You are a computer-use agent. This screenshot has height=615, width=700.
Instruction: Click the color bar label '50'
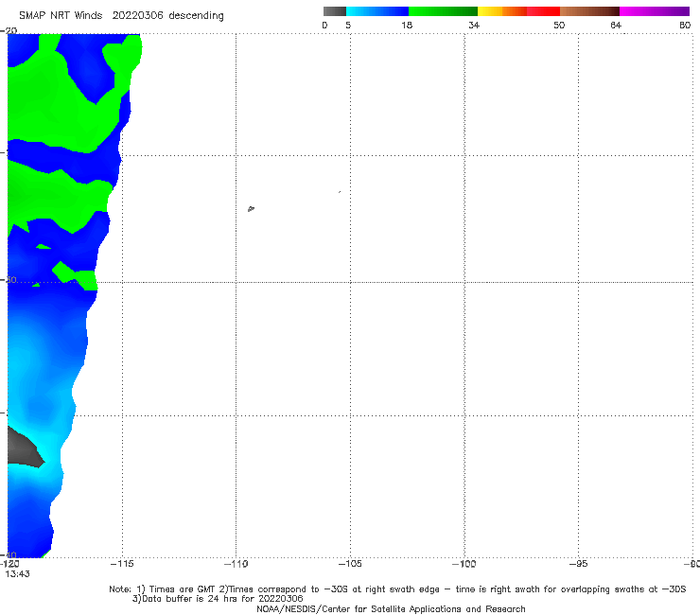pyautogui.click(x=559, y=26)
